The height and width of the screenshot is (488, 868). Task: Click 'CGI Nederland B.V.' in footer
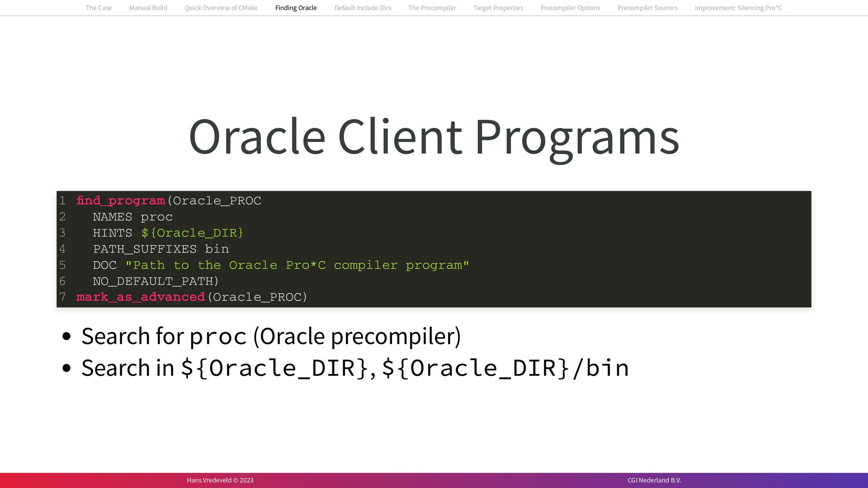tap(654, 480)
